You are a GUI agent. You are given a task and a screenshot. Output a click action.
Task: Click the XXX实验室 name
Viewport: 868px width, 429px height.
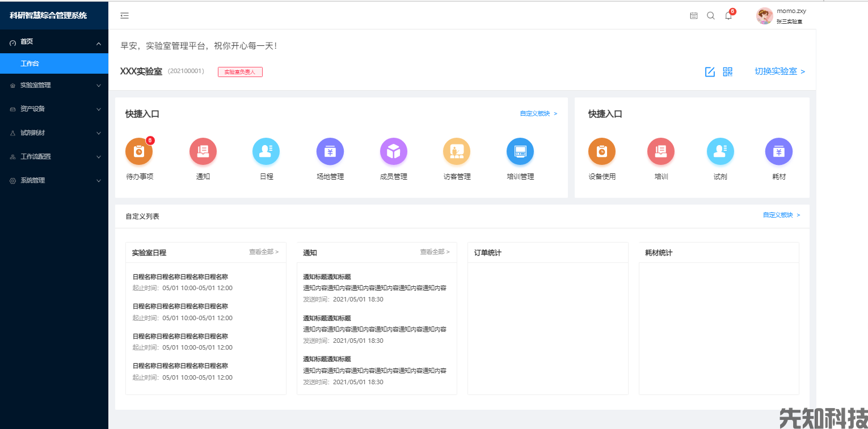[x=141, y=71]
